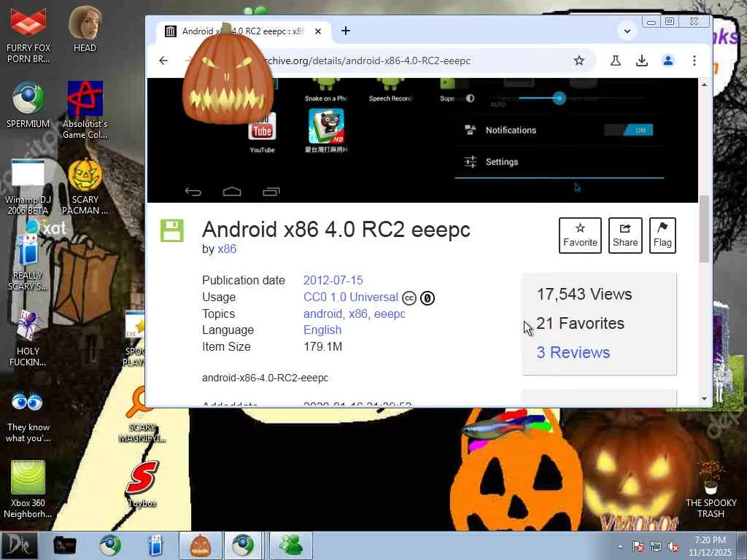Open the English language link
The width and height of the screenshot is (747, 560).
[x=322, y=330]
